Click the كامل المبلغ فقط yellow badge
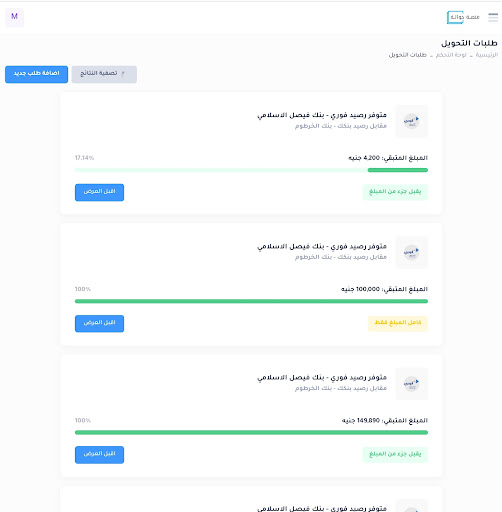 (398, 323)
